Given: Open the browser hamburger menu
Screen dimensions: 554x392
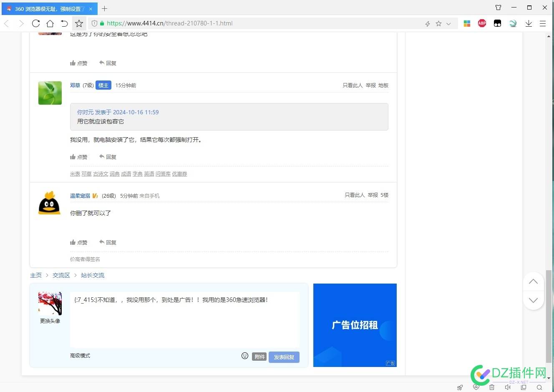Looking at the screenshot, I should pyautogui.click(x=543, y=24).
